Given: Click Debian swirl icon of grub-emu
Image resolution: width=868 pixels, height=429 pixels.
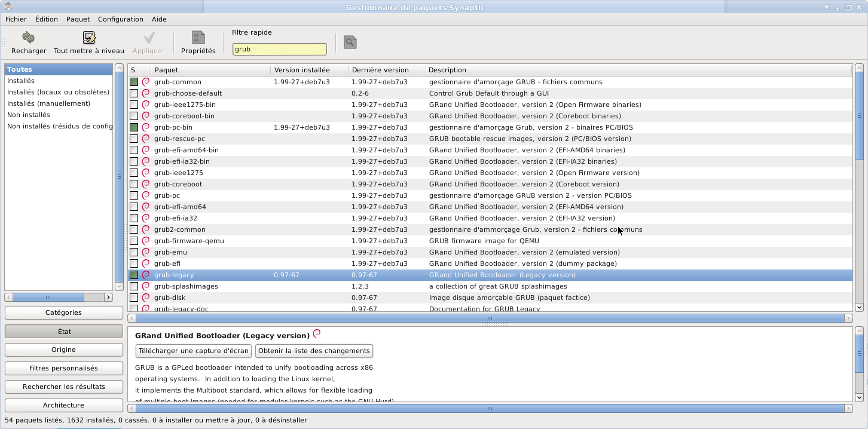Looking at the screenshot, I should click(x=146, y=252).
